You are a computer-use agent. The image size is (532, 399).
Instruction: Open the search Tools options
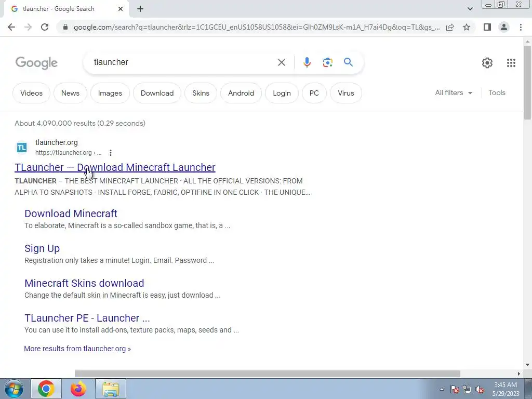497,92
